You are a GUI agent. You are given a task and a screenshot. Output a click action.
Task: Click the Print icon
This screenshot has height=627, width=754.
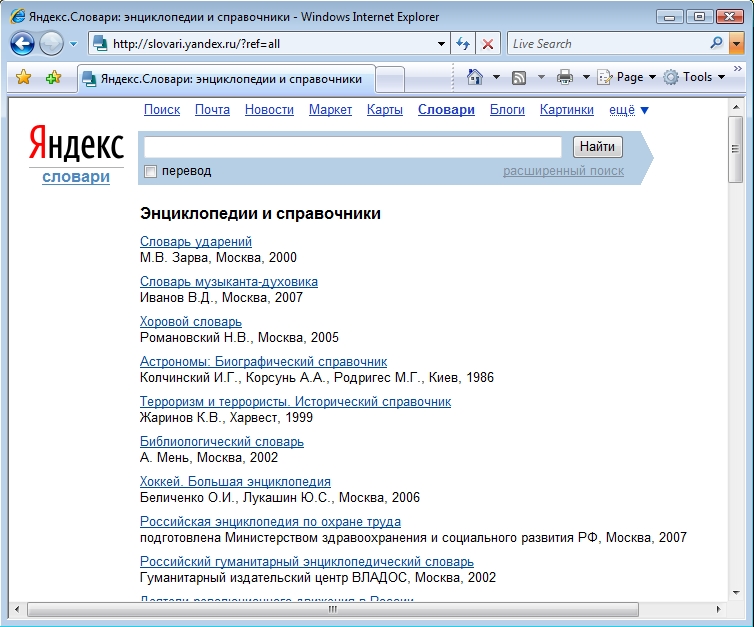(x=565, y=77)
